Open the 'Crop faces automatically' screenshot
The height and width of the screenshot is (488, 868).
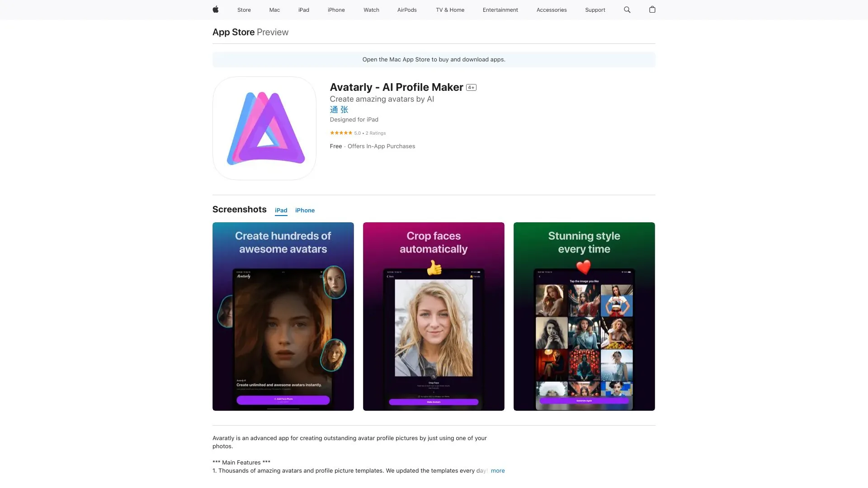(434, 316)
